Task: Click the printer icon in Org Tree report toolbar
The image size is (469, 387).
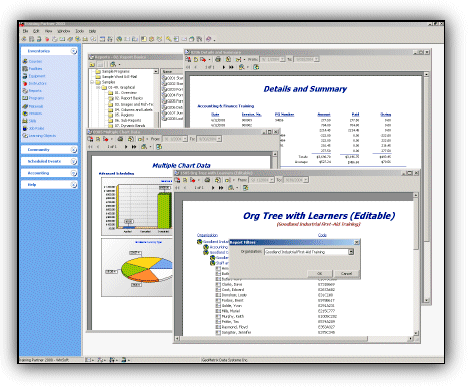Action: tap(207, 180)
